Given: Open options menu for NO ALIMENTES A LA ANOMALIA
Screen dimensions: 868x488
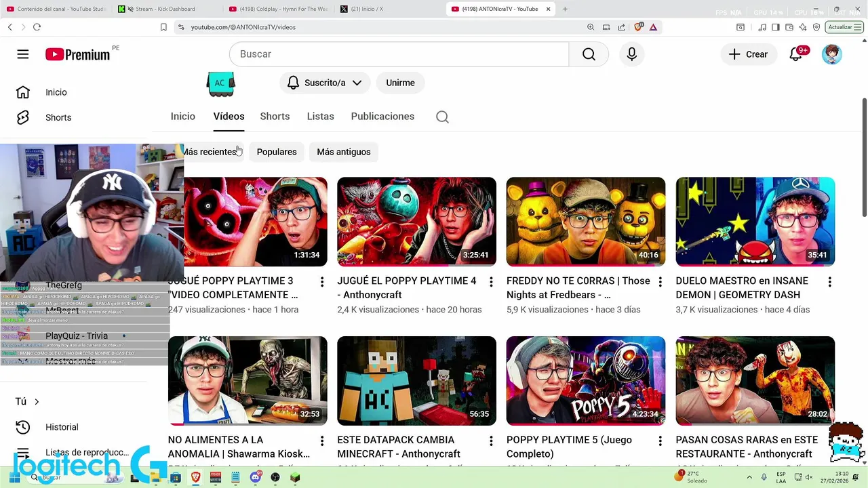Looking at the screenshot, I should [322, 441].
